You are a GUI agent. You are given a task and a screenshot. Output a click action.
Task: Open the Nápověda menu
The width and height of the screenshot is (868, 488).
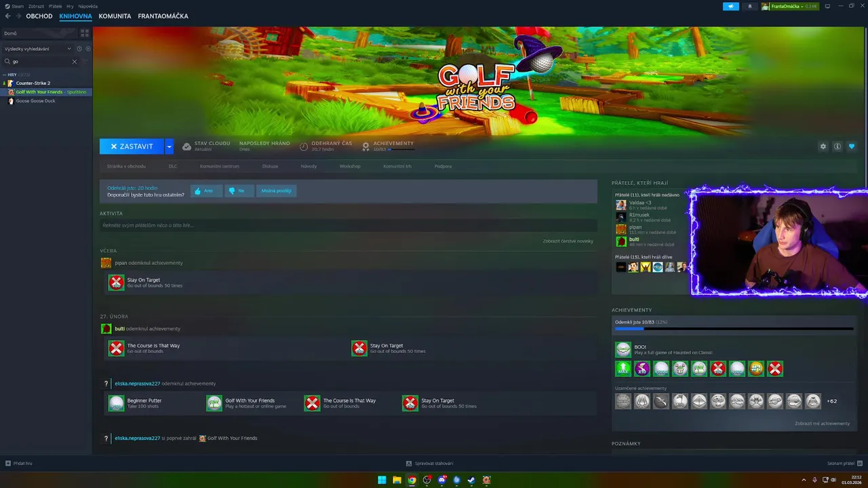point(88,6)
